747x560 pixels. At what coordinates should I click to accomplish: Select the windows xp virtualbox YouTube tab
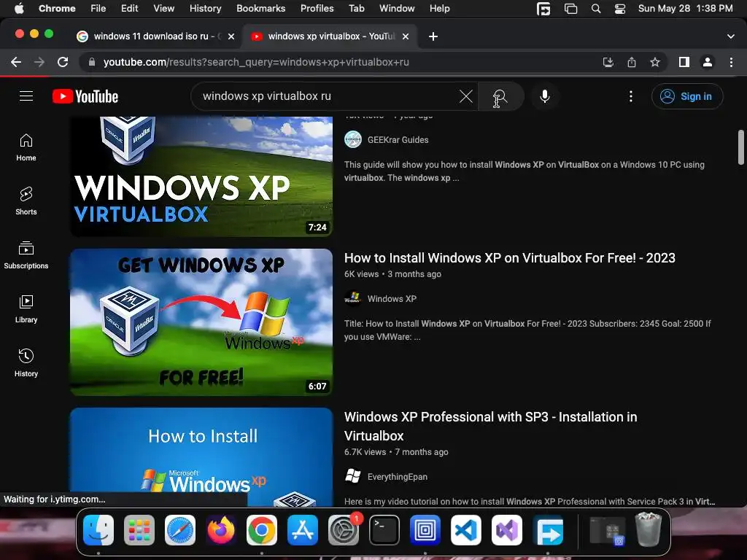coord(329,36)
